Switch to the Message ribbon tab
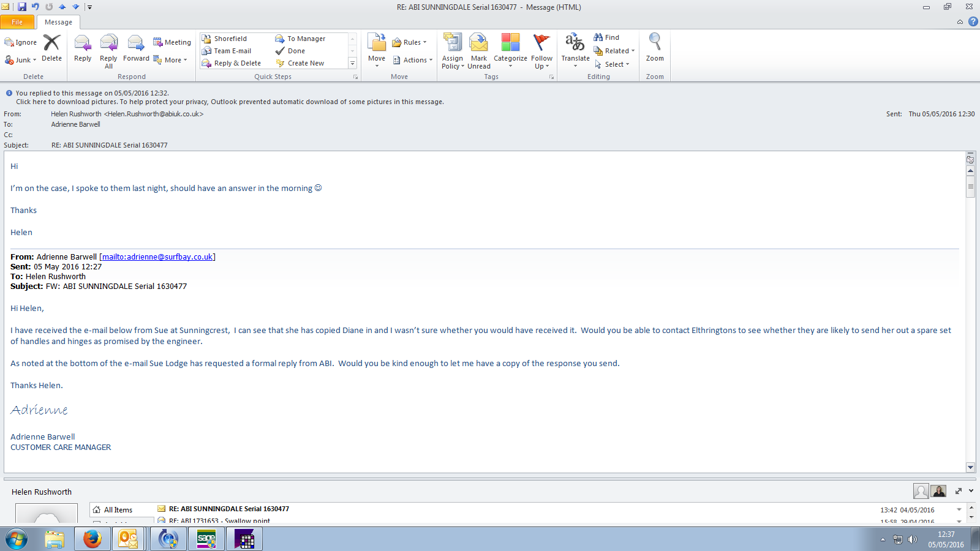 click(58, 22)
